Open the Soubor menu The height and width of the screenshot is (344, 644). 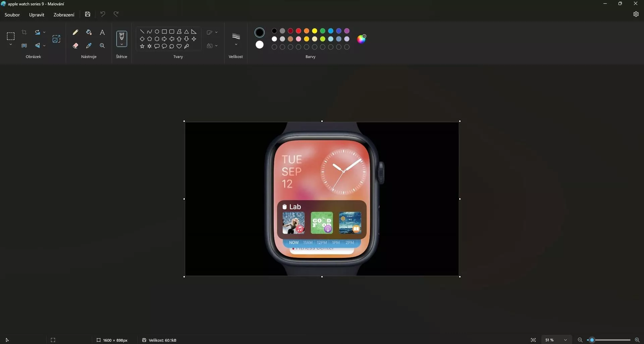pyautogui.click(x=12, y=15)
